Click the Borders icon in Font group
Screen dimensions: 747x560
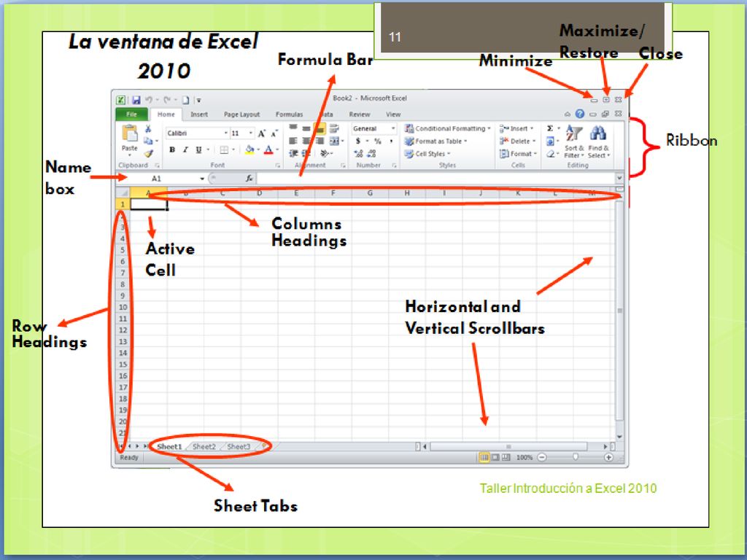(x=224, y=150)
